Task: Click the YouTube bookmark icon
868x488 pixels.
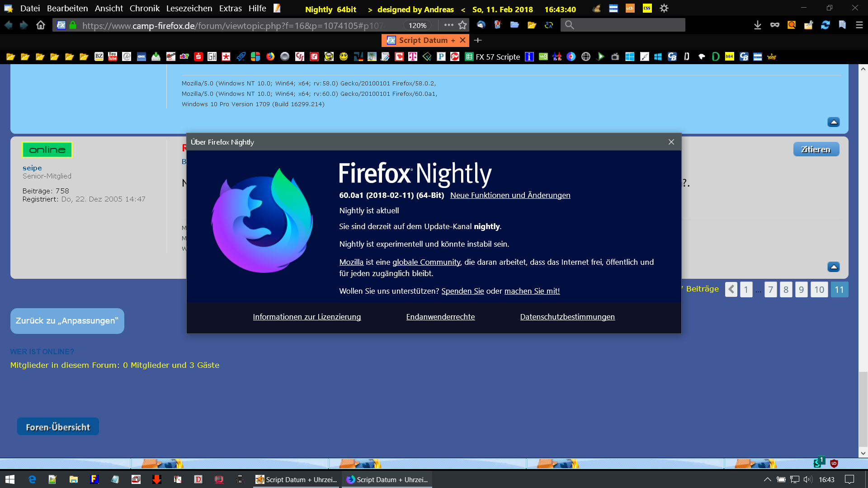Action: [113, 56]
